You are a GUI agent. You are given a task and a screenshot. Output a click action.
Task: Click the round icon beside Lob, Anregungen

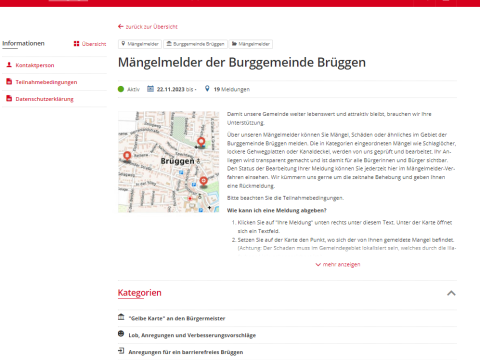(x=121, y=334)
